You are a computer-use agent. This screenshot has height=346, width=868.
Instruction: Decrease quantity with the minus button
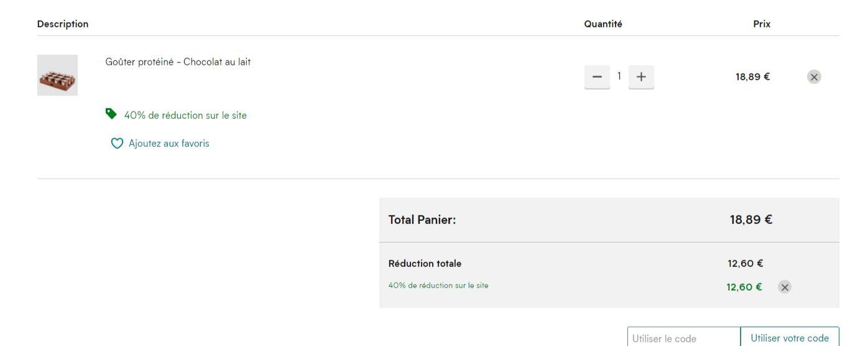click(597, 77)
